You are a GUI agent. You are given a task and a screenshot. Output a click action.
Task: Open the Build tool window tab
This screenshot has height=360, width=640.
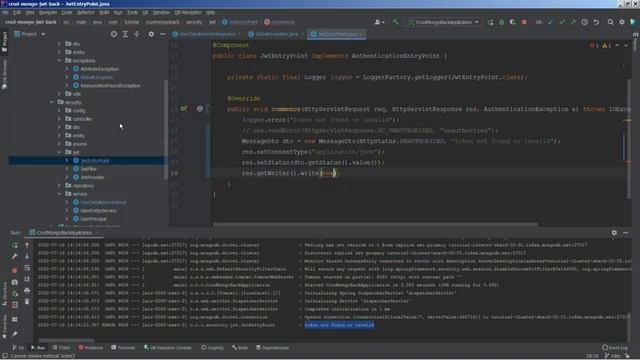pos(240,348)
